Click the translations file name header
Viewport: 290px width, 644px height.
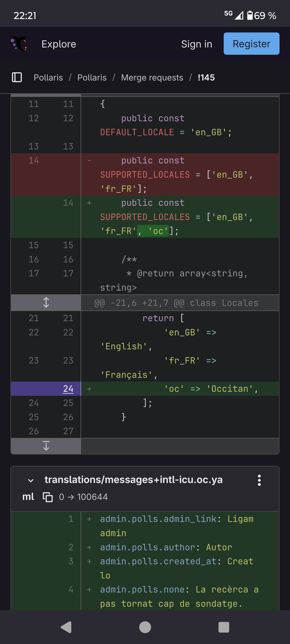click(133, 480)
